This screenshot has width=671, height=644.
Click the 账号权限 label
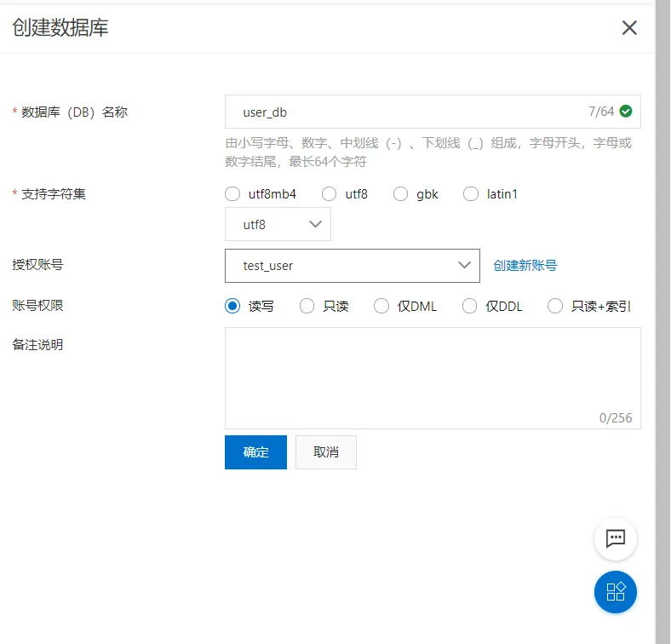[x=37, y=306]
